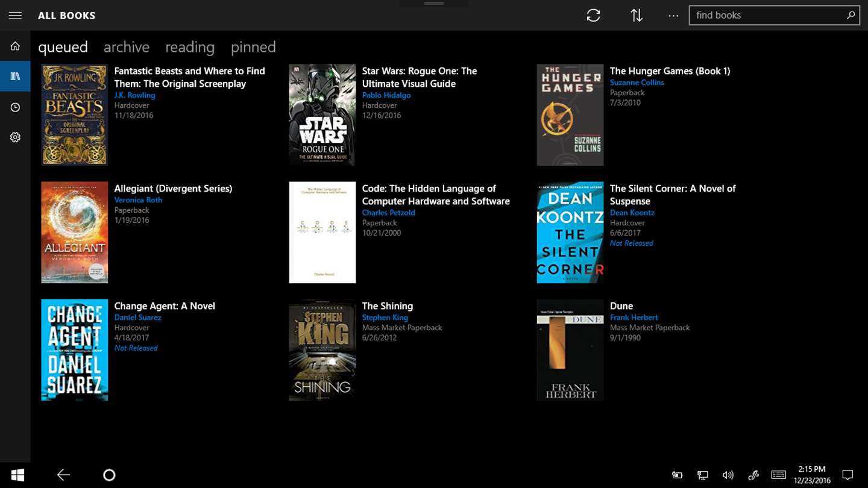Click the sync refresh icon
868x488 pixels.
coord(593,16)
